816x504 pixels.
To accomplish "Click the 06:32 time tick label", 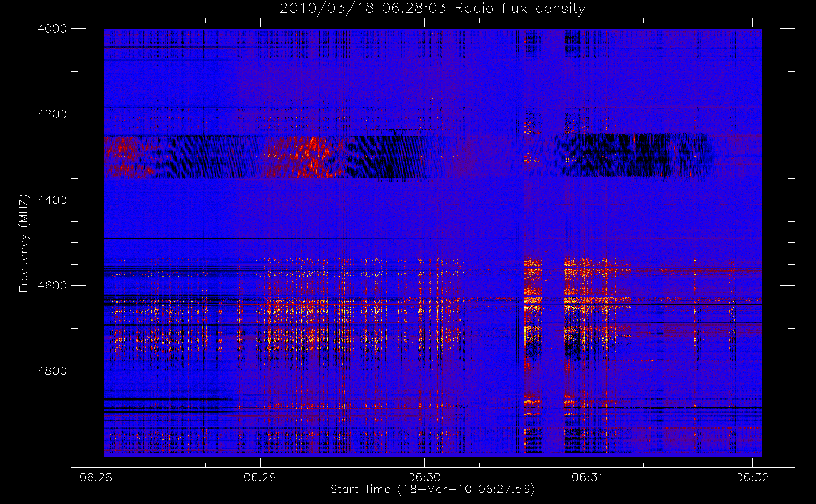I will click(x=752, y=477).
